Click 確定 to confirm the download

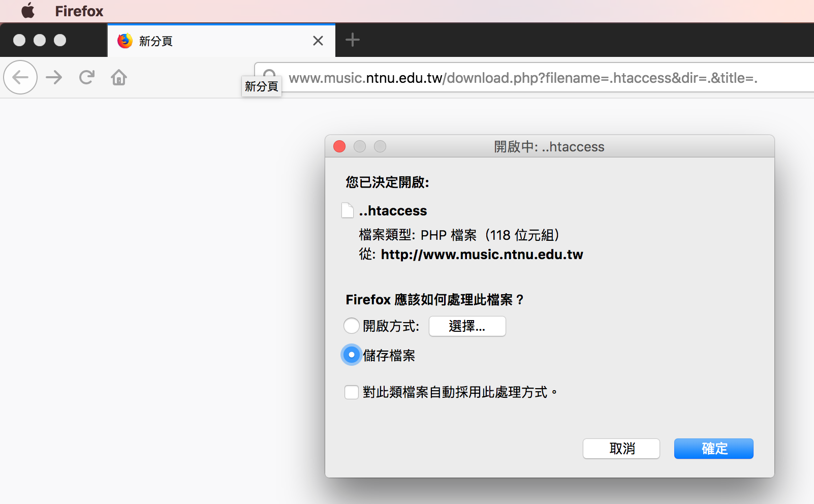(714, 449)
